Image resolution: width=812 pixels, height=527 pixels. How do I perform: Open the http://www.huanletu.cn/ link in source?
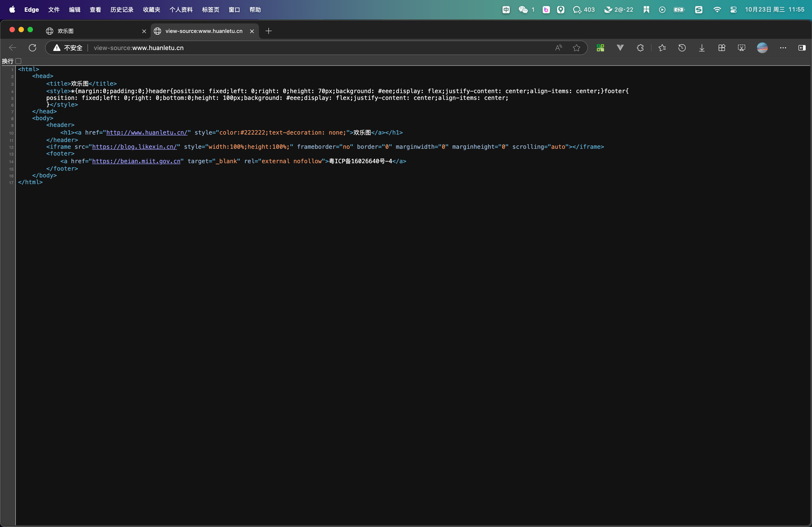tap(147, 133)
